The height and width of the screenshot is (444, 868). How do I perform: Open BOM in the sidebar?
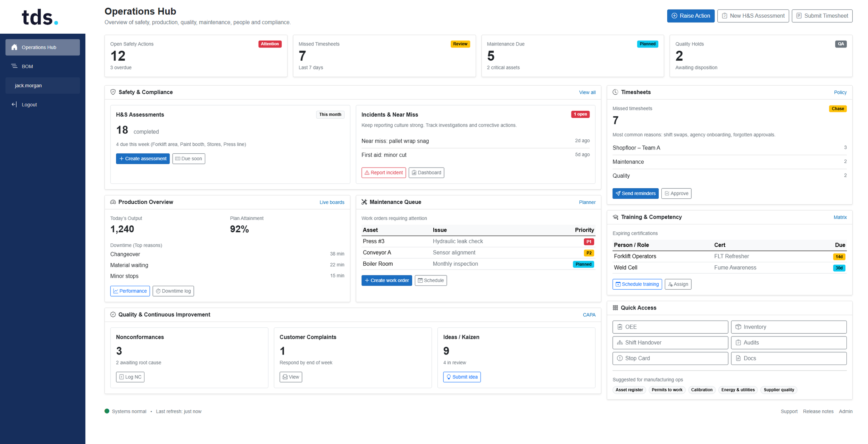[42, 66]
